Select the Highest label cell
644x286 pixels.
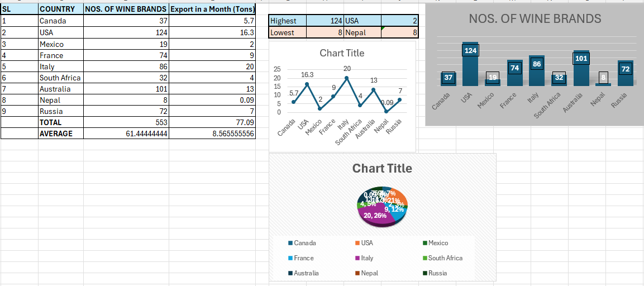288,21
